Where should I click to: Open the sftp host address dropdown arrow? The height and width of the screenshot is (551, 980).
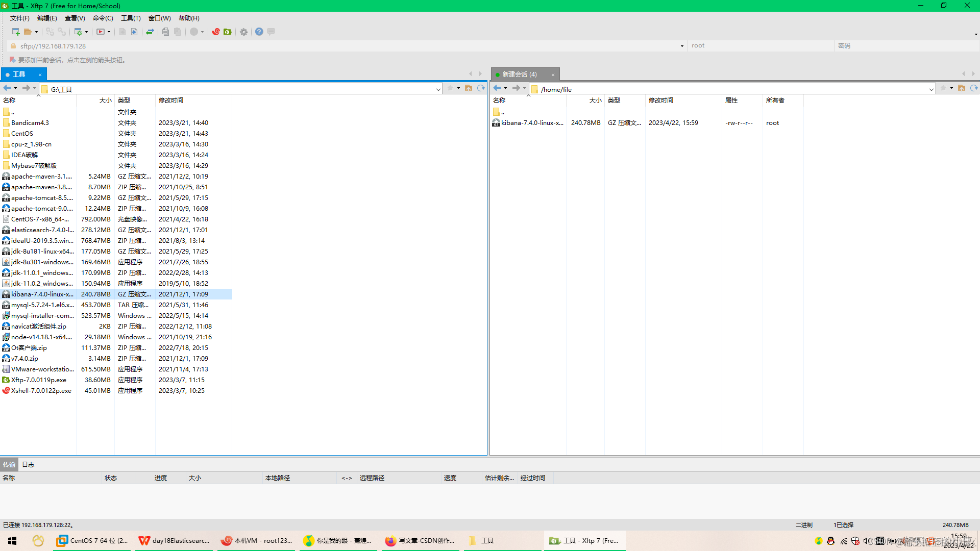(682, 46)
